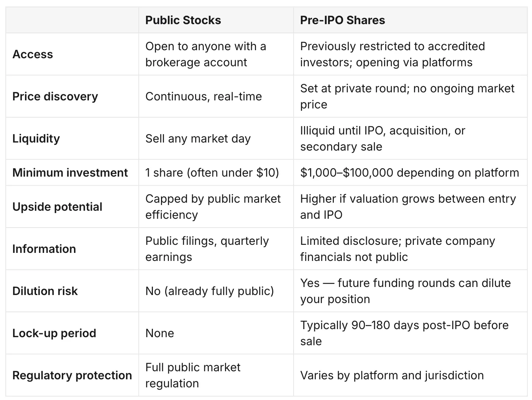The image size is (532, 400).
Task: Select the Access row label
Action: [33, 54]
